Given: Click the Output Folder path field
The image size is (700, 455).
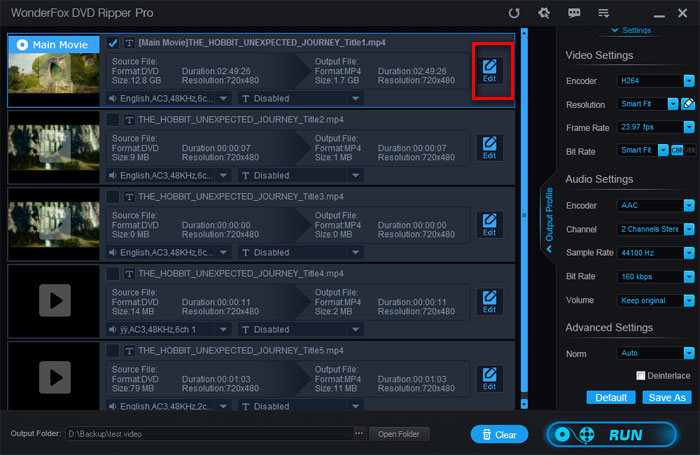Looking at the screenshot, I should pyautogui.click(x=209, y=434).
